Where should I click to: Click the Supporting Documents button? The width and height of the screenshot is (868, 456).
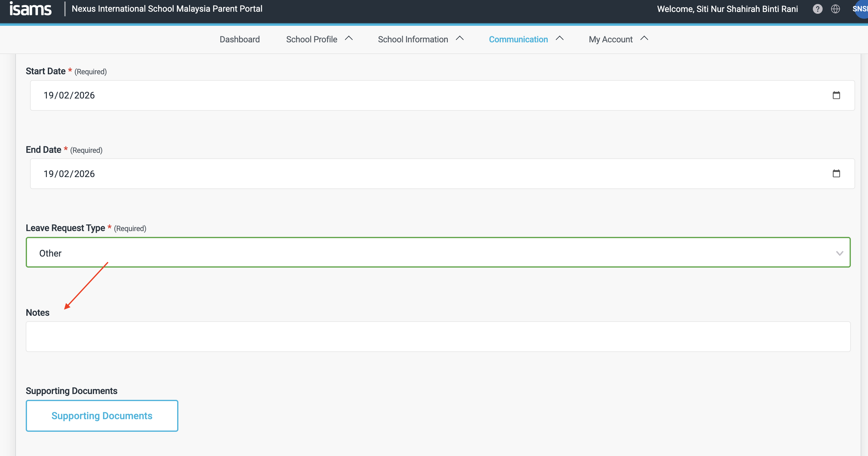coord(102,415)
